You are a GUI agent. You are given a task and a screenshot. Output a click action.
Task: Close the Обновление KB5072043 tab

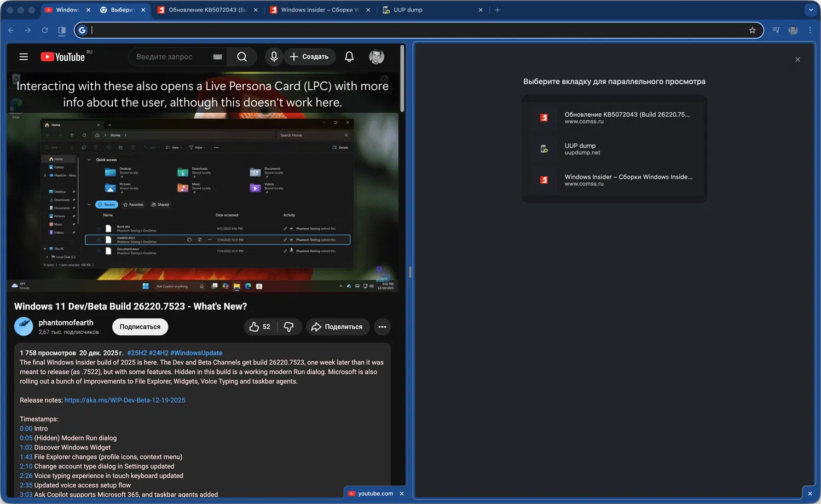pos(256,10)
